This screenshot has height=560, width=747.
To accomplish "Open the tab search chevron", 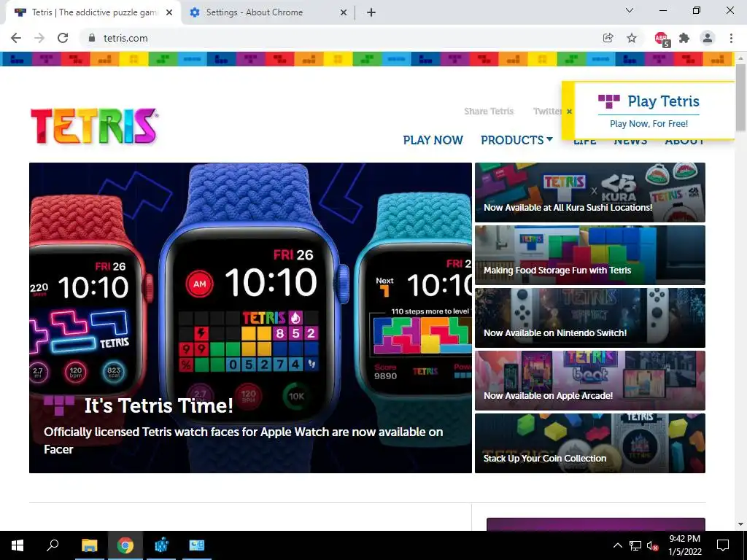I will pos(630,10).
